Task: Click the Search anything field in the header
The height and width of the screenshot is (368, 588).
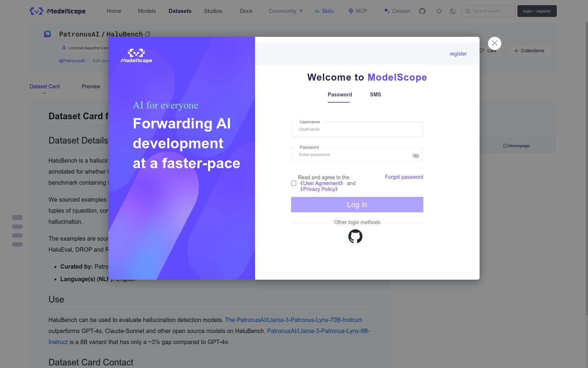Action: point(488,11)
